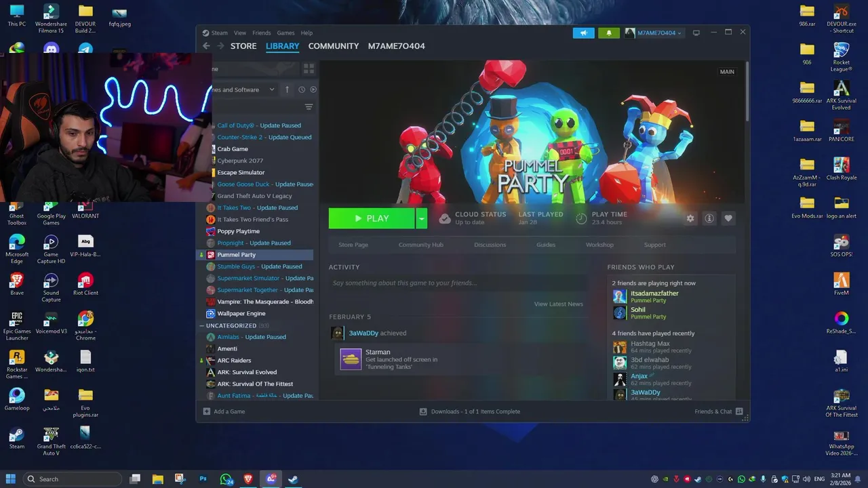This screenshot has width=868, height=488.
Task: Click the Starman achievement icon
Action: click(x=351, y=359)
